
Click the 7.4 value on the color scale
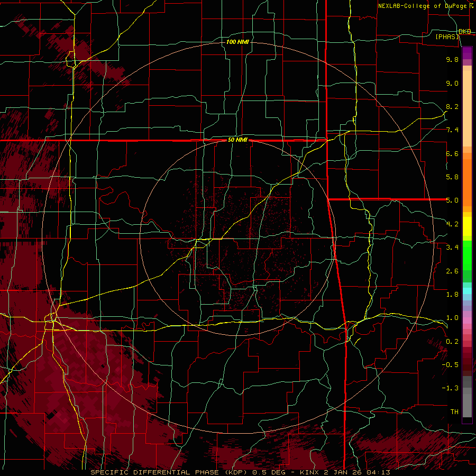(452, 130)
